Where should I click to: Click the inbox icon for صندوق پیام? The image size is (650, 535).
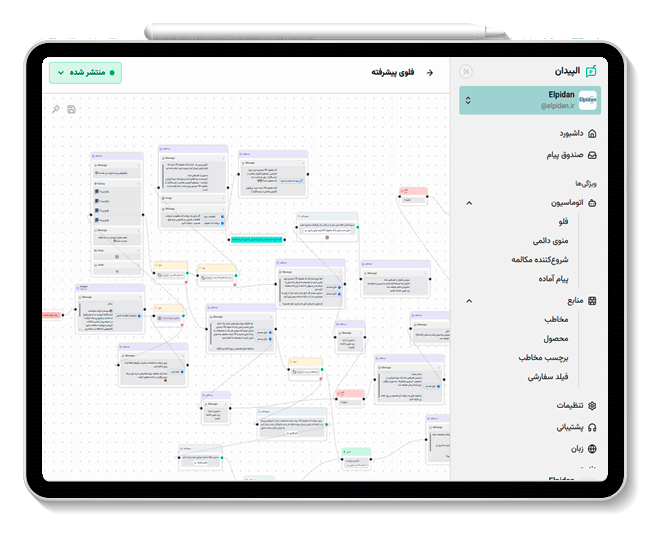pyautogui.click(x=592, y=155)
